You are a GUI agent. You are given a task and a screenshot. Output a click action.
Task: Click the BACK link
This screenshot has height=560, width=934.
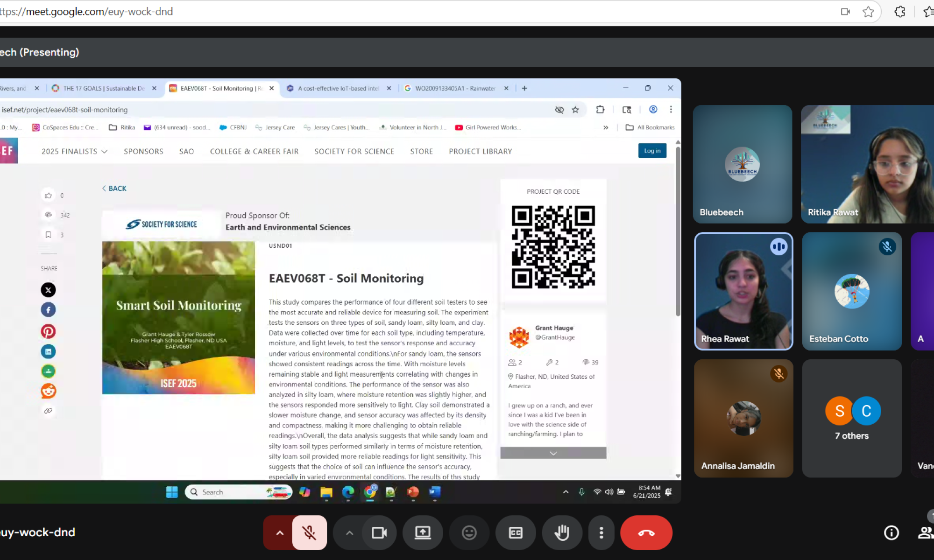(x=114, y=188)
